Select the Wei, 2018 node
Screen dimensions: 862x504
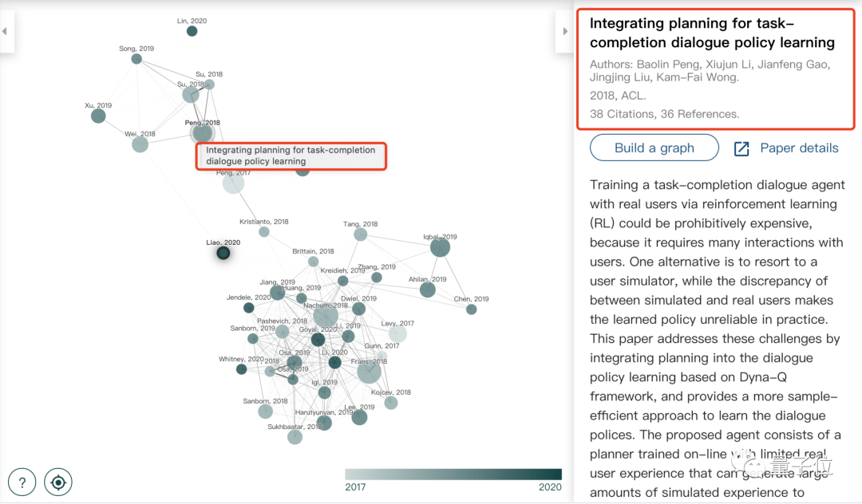140,144
